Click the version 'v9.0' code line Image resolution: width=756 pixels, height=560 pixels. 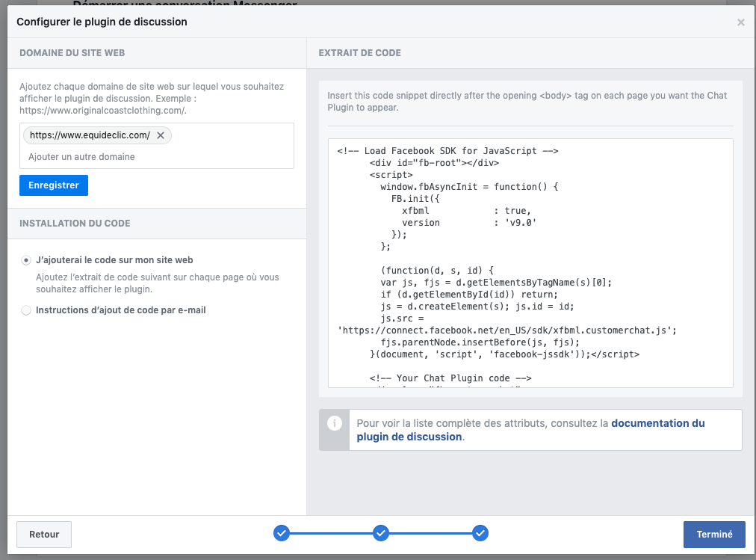[469, 223]
